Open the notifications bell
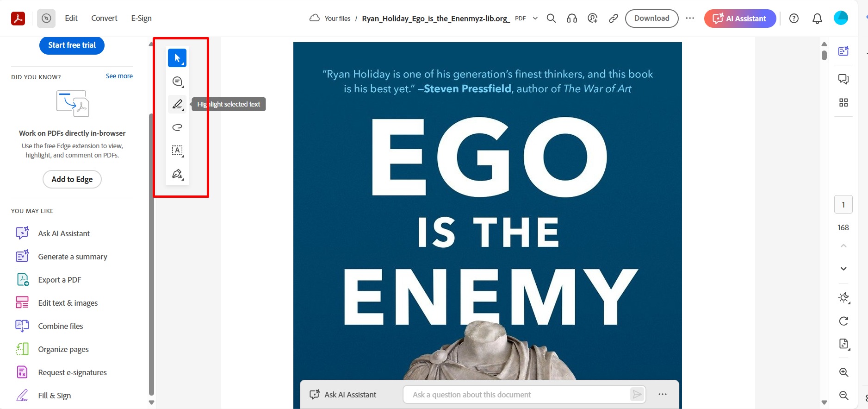 (818, 19)
